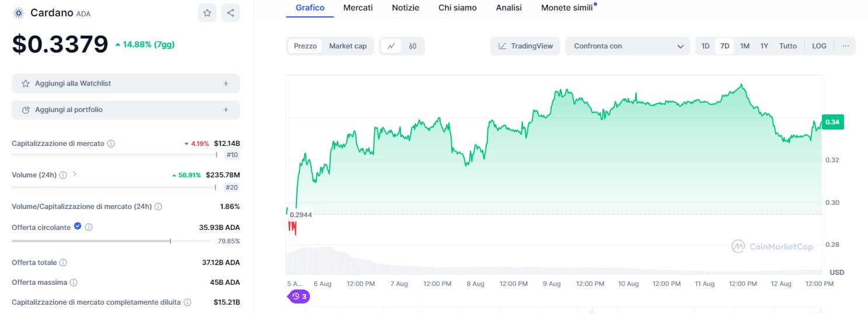Toggle the Prezzo chart mode
Screen dimensions: 868x314
tap(305, 46)
